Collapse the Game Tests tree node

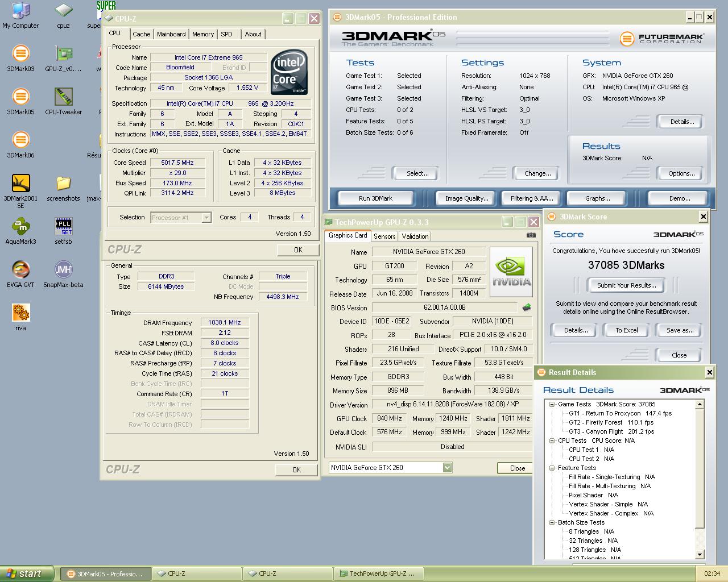tap(552, 404)
